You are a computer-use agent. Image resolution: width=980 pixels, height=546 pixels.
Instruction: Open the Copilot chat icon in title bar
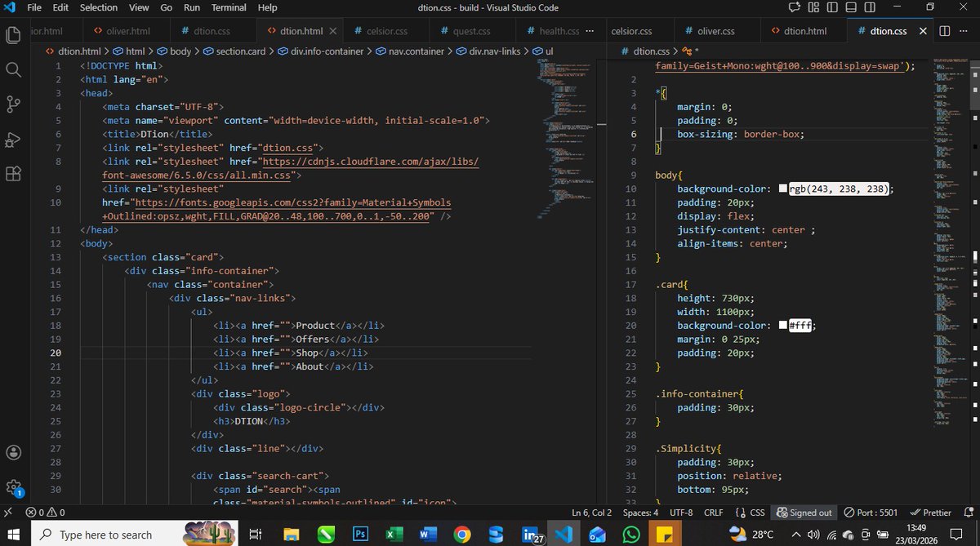tap(795, 7)
